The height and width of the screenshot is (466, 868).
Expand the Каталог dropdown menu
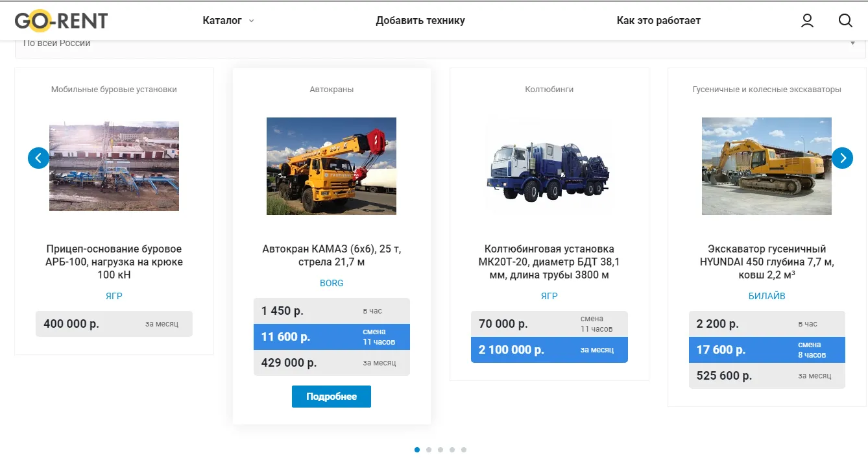pyautogui.click(x=228, y=21)
